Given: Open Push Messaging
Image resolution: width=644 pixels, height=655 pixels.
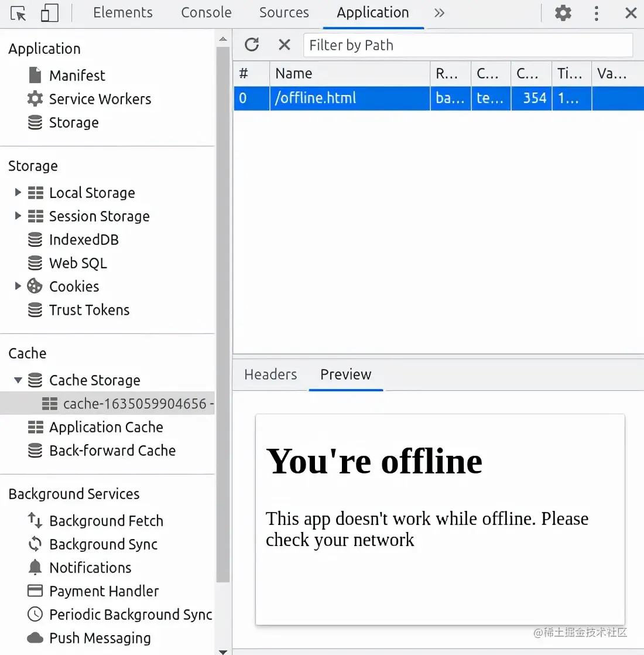Looking at the screenshot, I should (100, 637).
